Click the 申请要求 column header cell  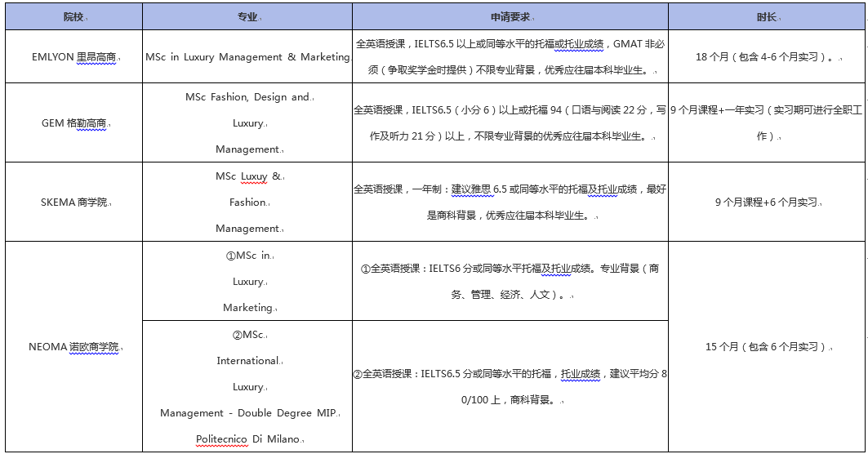click(x=510, y=17)
